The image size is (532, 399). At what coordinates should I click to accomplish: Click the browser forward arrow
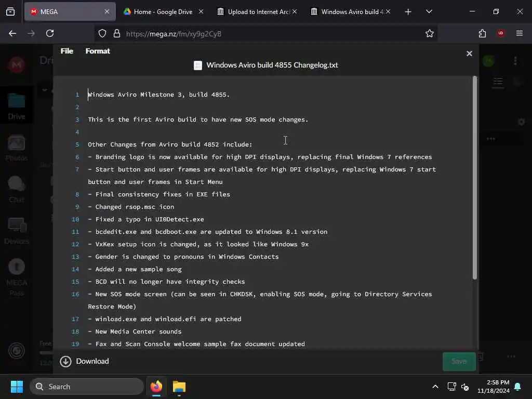click(31, 33)
